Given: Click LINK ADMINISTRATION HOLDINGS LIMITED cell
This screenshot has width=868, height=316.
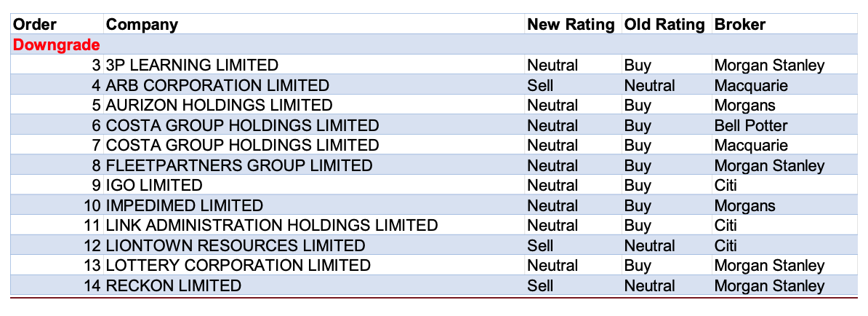Looking at the screenshot, I should point(272,226).
